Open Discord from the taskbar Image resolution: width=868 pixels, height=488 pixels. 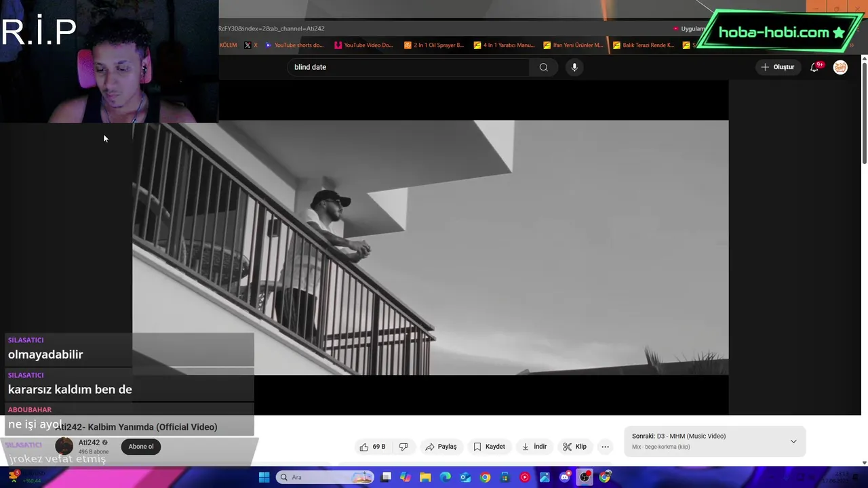pyautogui.click(x=565, y=477)
